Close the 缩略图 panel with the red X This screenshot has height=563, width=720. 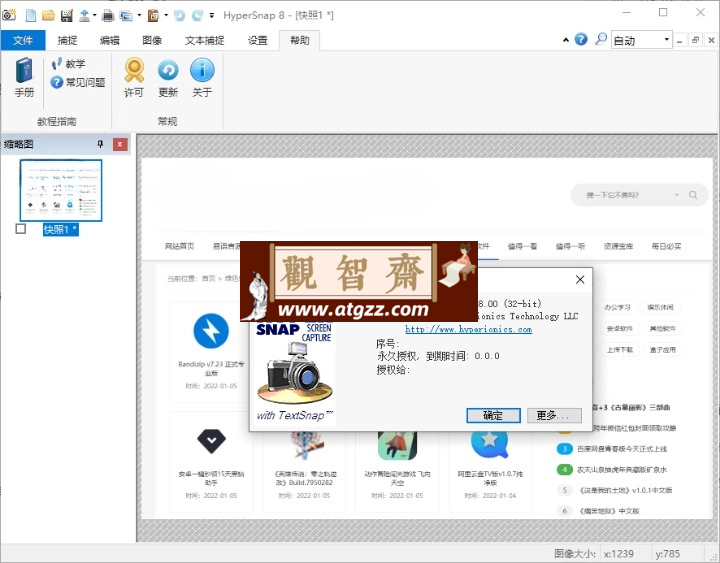coord(120,144)
